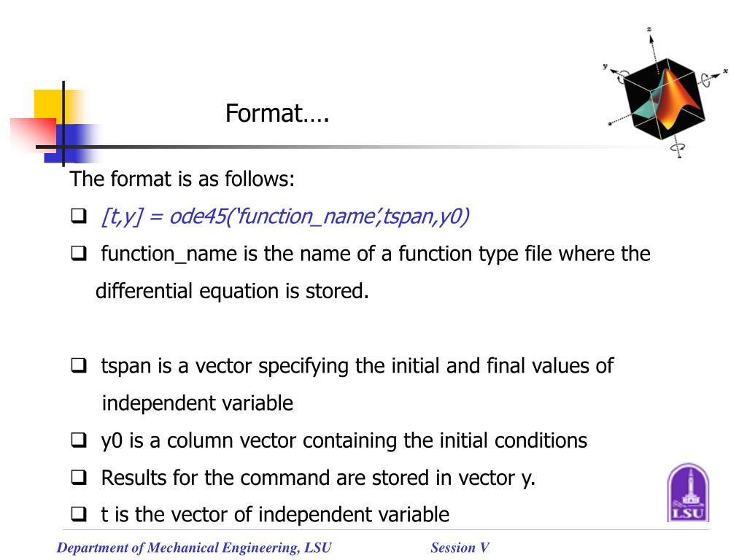Click the blue ode45 syntax text
Image resolution: width=747 pixels, height=560 pixels.
tap(285, 217)
